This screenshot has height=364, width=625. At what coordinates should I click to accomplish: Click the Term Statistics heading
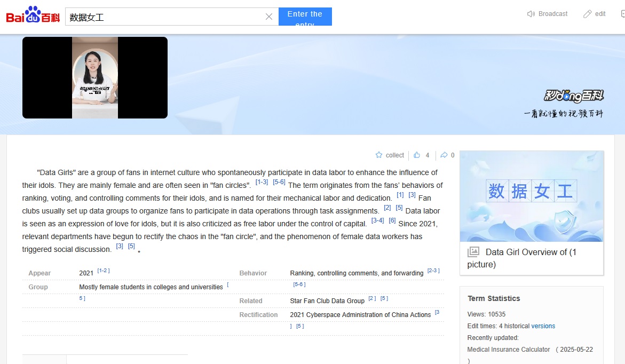pos(494,298)
